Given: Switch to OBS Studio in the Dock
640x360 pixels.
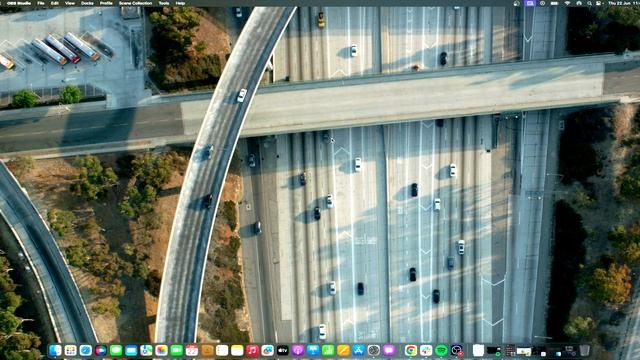Looking at the screenshot, I should coord(457,350).
